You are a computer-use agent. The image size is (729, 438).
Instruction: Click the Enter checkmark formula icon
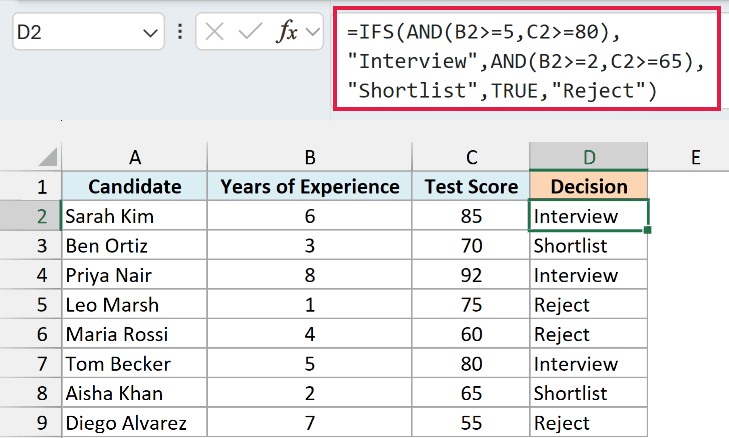click(x=250, y=32)
